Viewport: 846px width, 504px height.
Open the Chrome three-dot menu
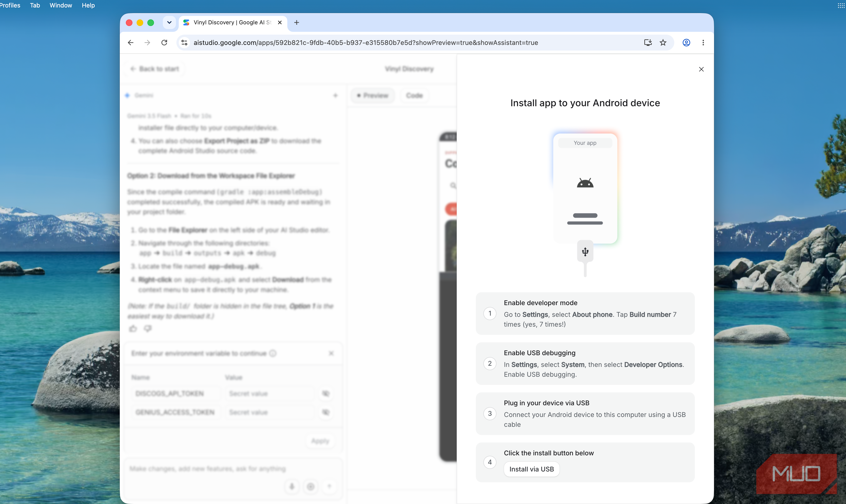coord(703,42)
